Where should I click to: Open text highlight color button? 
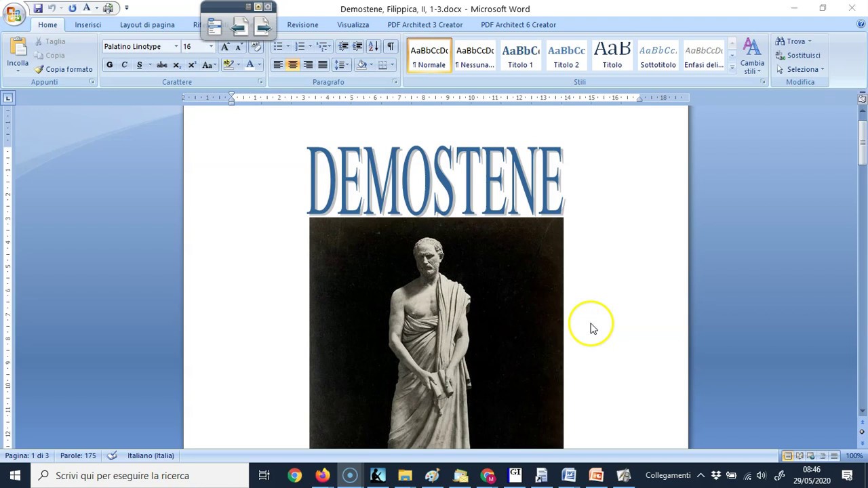pos(228,65)
